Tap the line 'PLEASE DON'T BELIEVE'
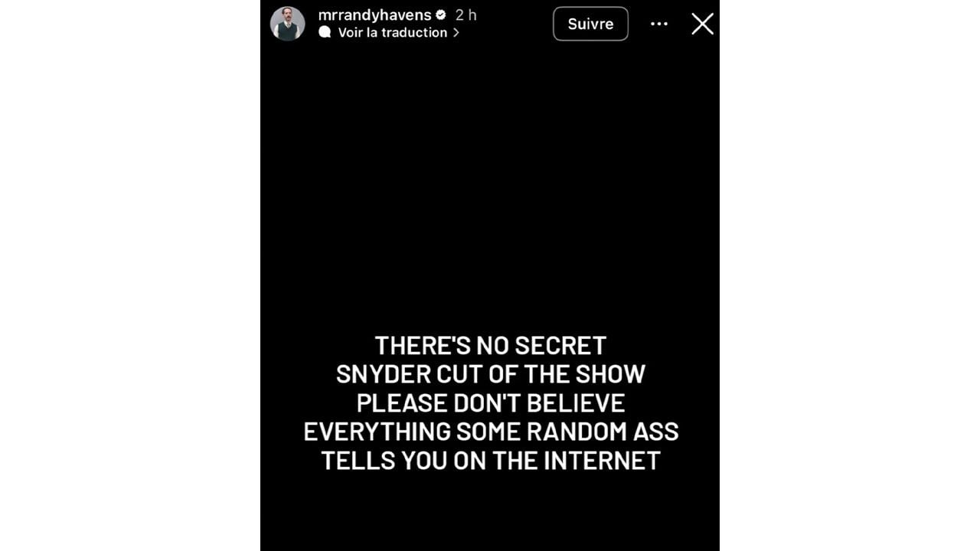 click(x=491, y=403)
